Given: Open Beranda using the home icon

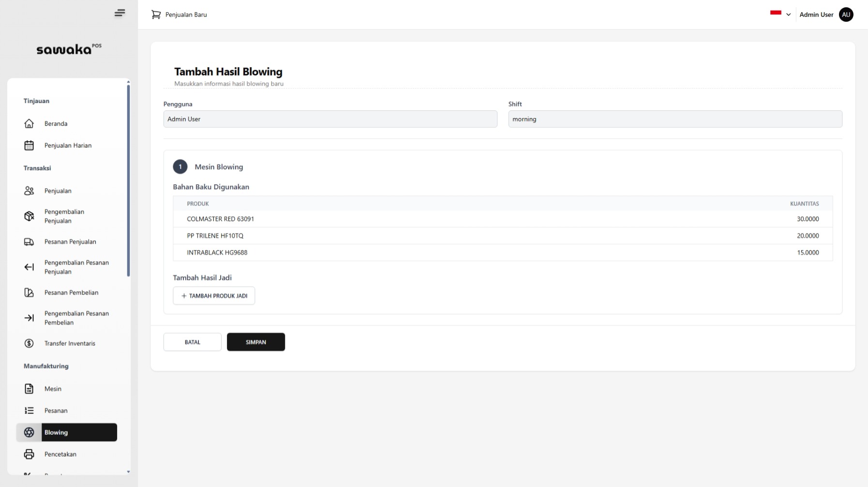Looking at the screenshot, I should pyautogui.click(x=30, y=123).
